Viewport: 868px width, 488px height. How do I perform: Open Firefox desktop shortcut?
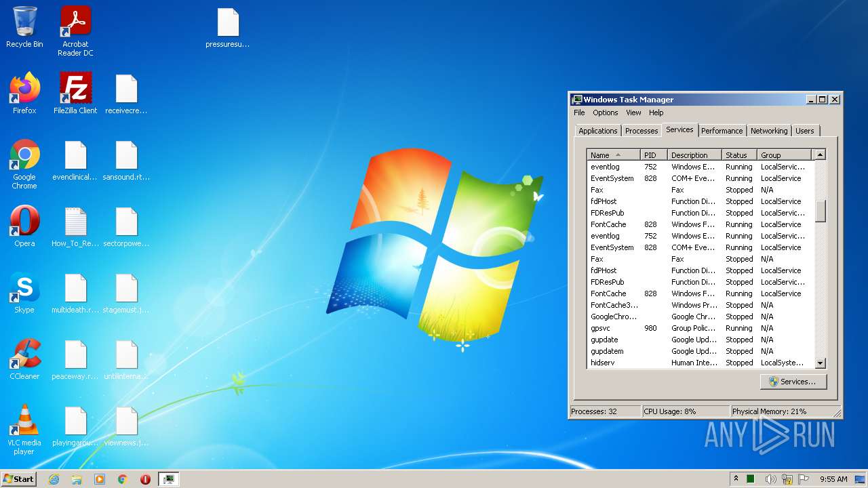(24, 94)
